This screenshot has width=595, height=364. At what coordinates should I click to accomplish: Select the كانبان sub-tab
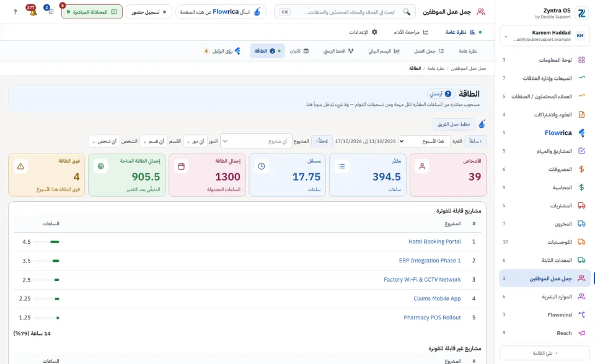299,51
